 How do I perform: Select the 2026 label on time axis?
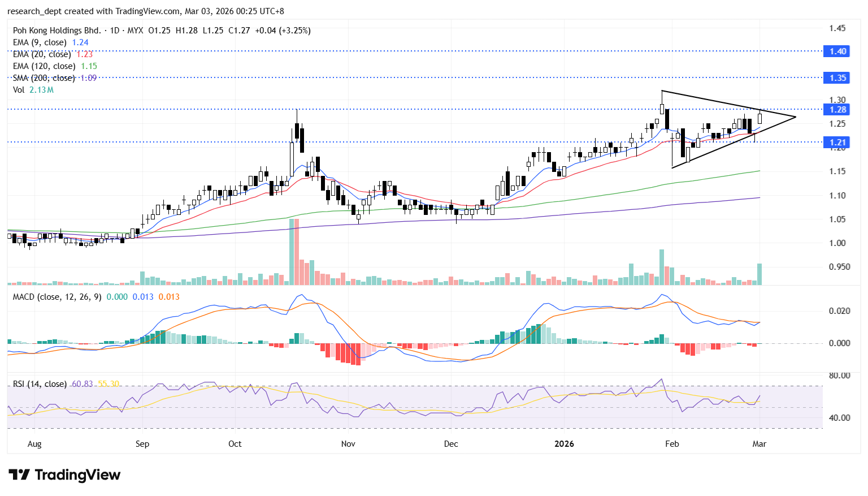564,444
